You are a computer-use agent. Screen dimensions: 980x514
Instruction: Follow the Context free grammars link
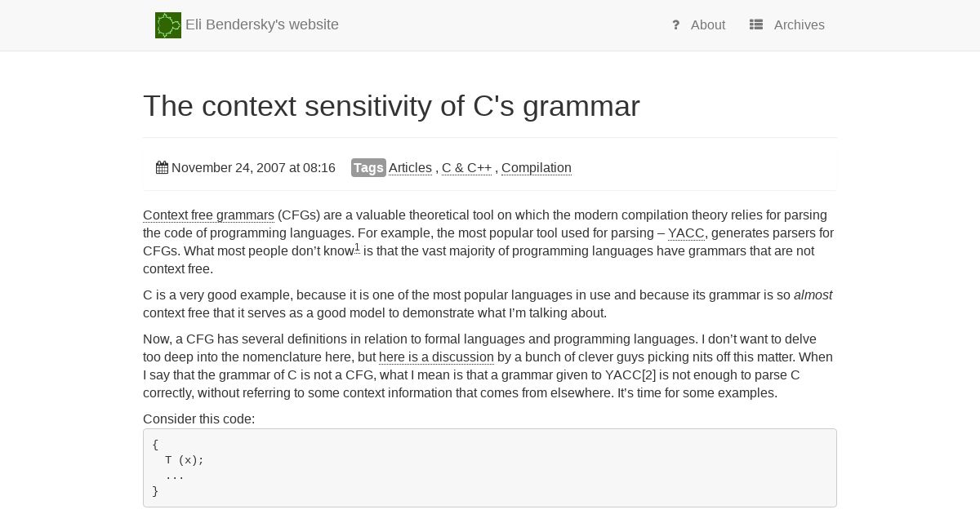click(208, 215)
